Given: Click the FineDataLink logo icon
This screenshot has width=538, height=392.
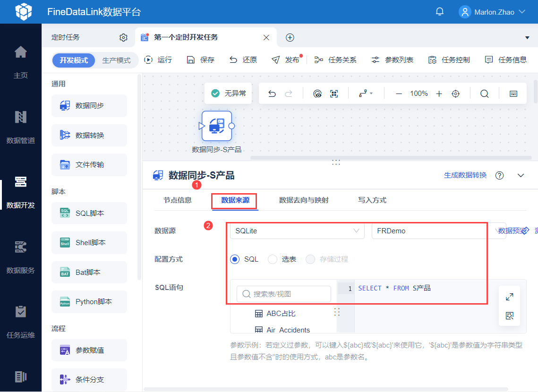Looking at the screenshot, I should [x=24, y=12].
